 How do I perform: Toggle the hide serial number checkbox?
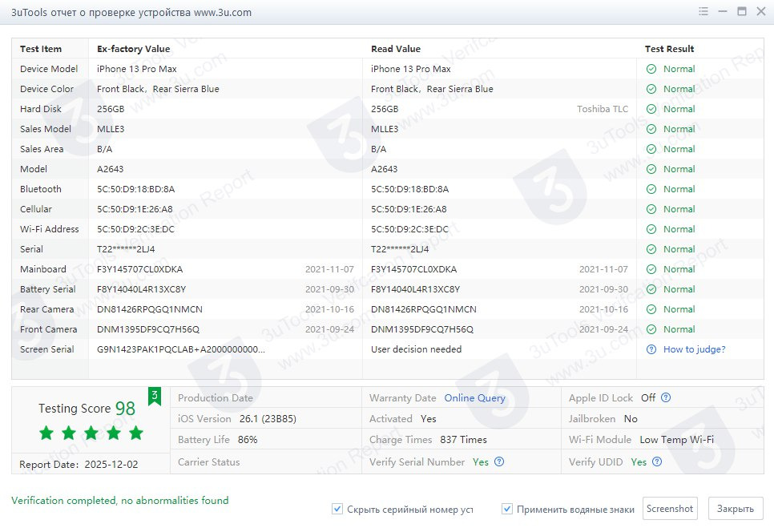[x=337, y=510]
